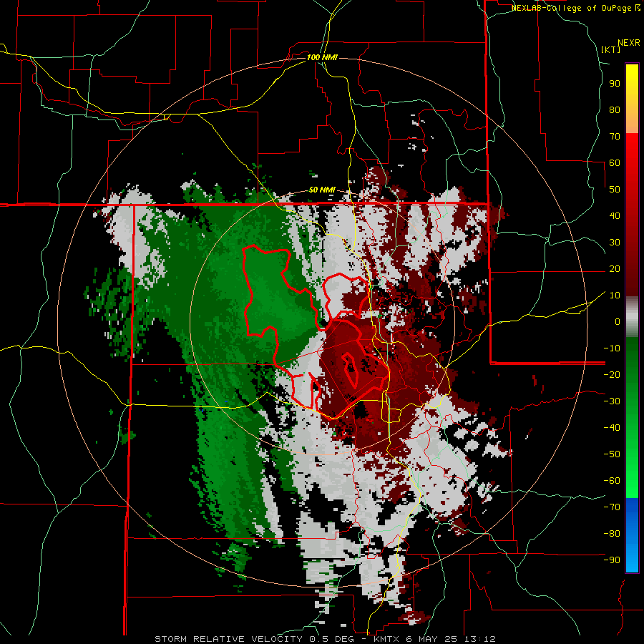Click the "-80" value on the velocity scale
The height and width of the screenshot is (644, 644).
612,534
